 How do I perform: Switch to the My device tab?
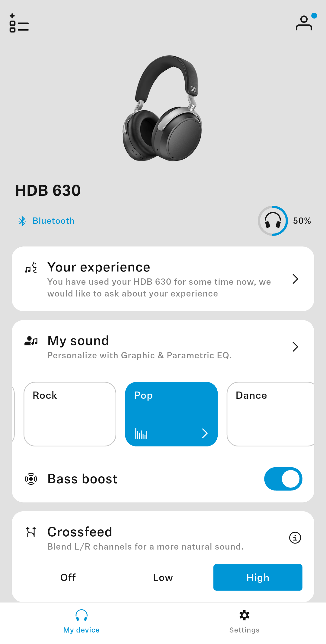point(81,621)
